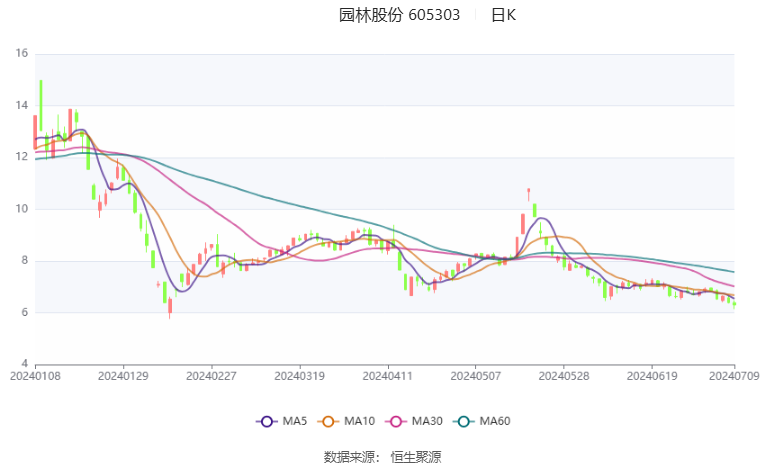Image resolution: width=765 pixels, height=465 pixels.
Task: Click the 20240108 x-axis date label
Action: [35, 376]
